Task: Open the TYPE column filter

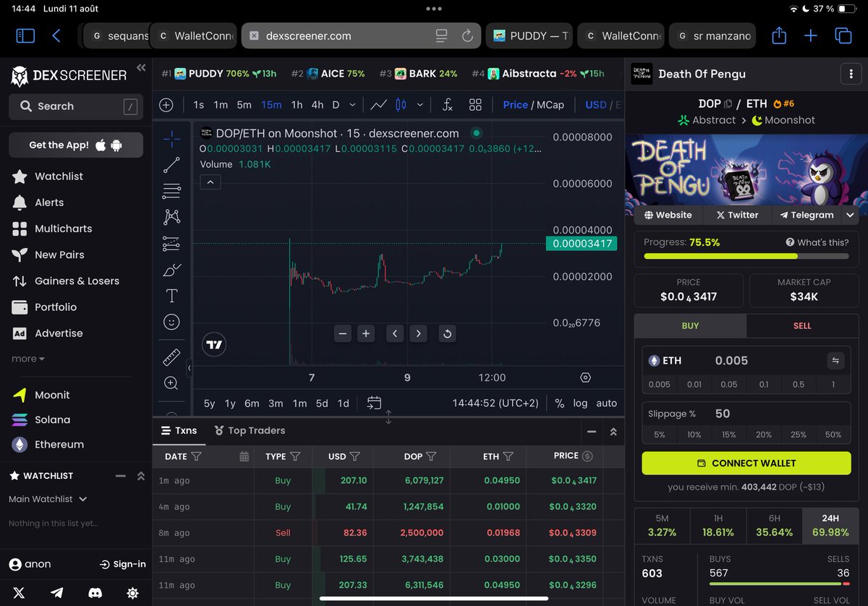Action: pos(295,456)
